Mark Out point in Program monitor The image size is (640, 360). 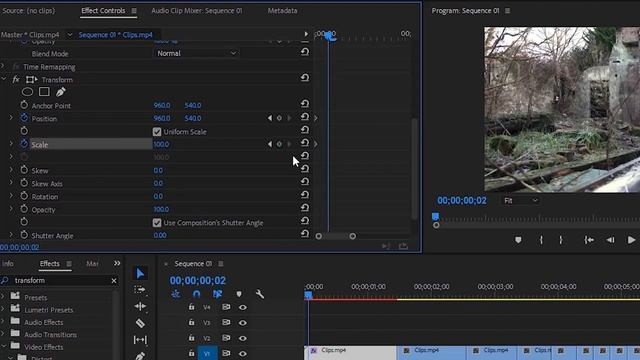[x=561, y=240]
